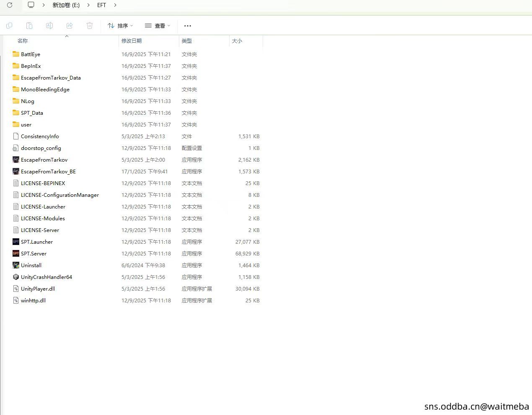Expand the chevron after EFT breadcrumb
The width and height of the screenshot is (532, 415).
pyautogui.click(x=115, y=5)
